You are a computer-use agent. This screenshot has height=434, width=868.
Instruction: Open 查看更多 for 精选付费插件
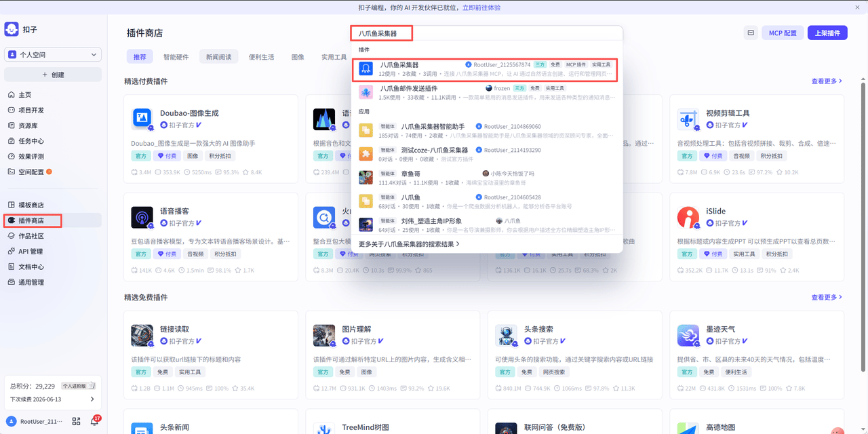point(827,81)
